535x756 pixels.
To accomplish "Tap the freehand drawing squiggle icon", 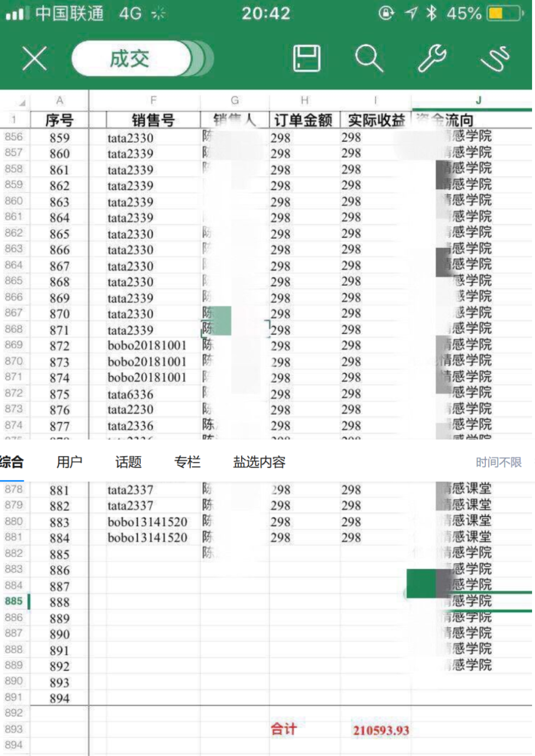I will (x=495, y=58).
